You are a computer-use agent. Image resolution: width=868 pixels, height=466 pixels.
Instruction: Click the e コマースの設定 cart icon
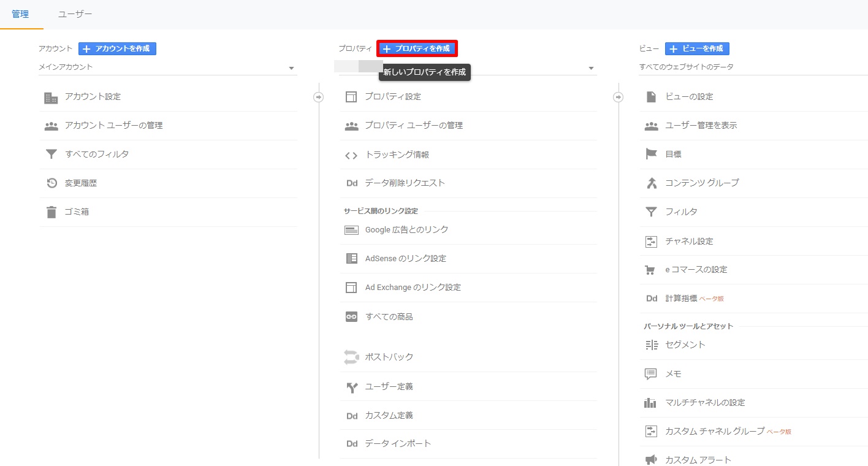(x=650, y=270)
